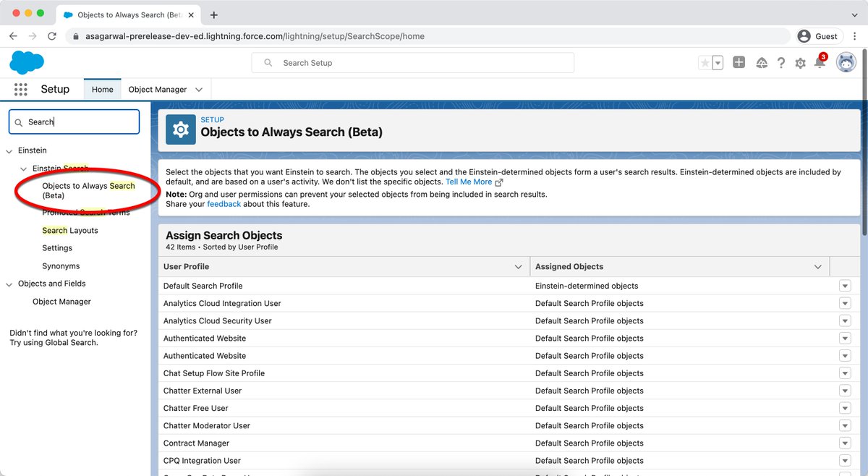Open row actions for Default Search Profile
868x476 pixels.
pyautogui.click(x=845, y=286)
